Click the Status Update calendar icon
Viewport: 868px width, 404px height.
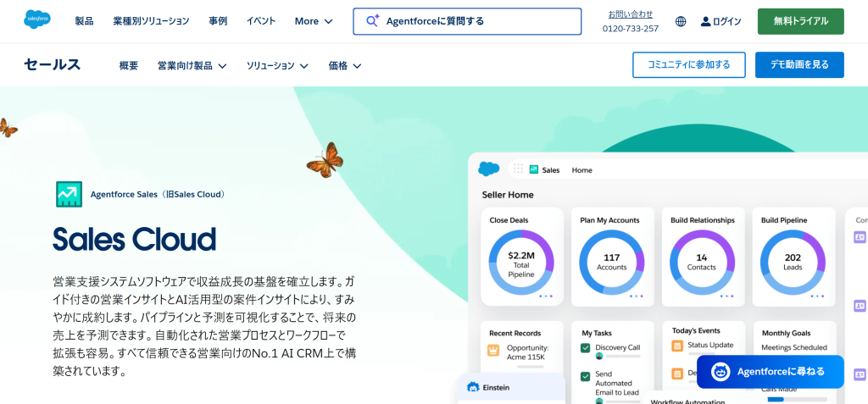pyautogui.click(x=676, y=346)
